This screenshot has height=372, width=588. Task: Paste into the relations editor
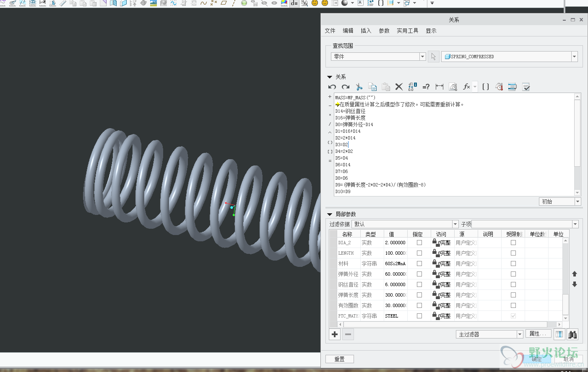[x=386, y=87]
